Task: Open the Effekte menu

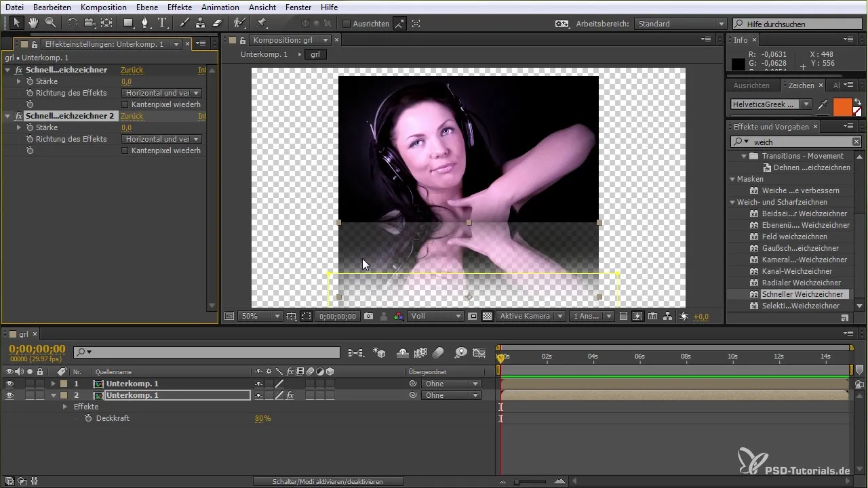Action: pos(179,7)
